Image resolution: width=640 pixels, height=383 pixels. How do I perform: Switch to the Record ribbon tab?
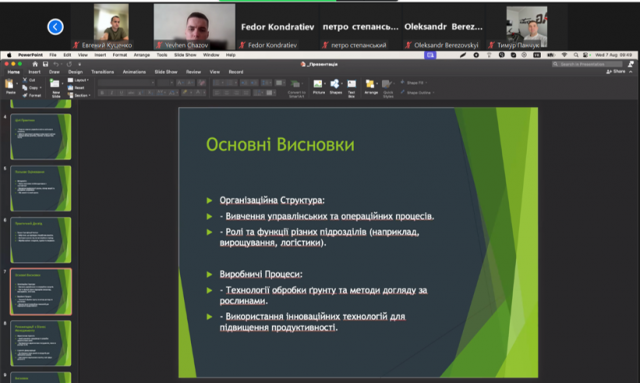(x=236, y=72)
